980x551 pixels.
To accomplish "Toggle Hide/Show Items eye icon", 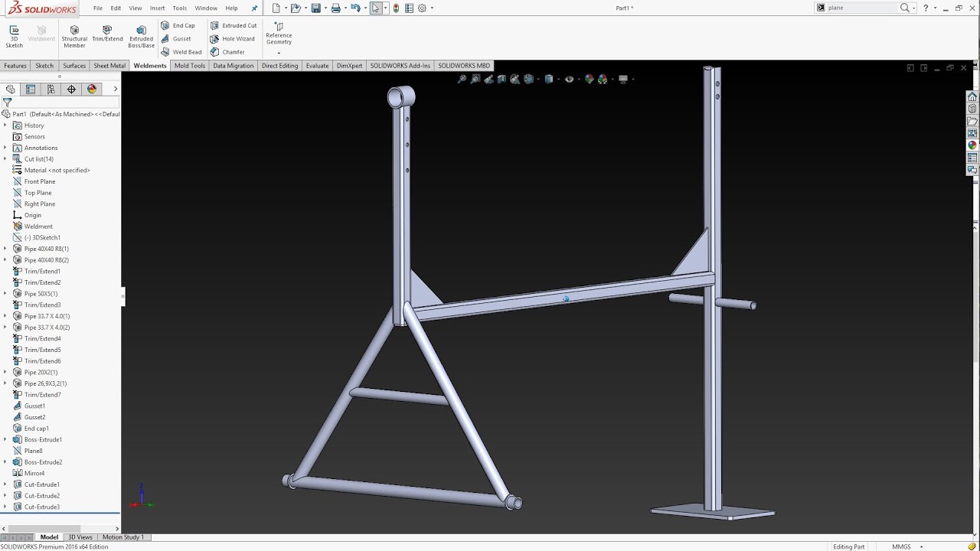I will coord(569,79).
